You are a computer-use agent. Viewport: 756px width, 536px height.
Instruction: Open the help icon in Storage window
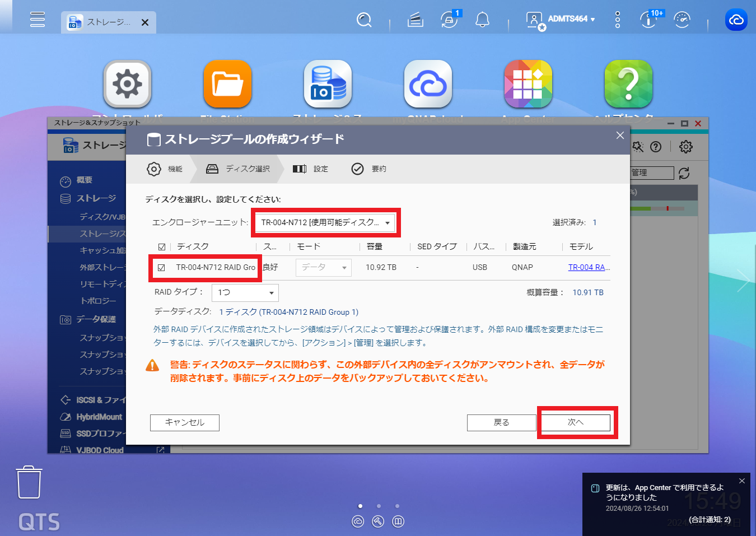click(656, 147)
